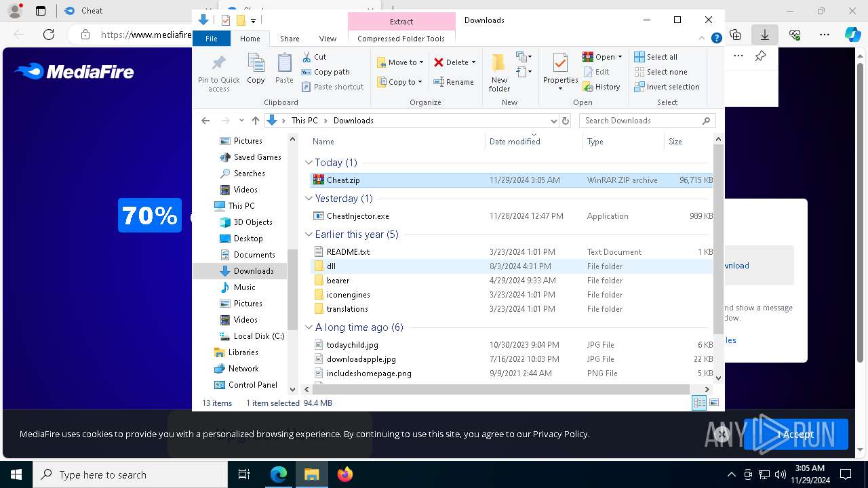Open Task View on taskbar

(244, 474)
